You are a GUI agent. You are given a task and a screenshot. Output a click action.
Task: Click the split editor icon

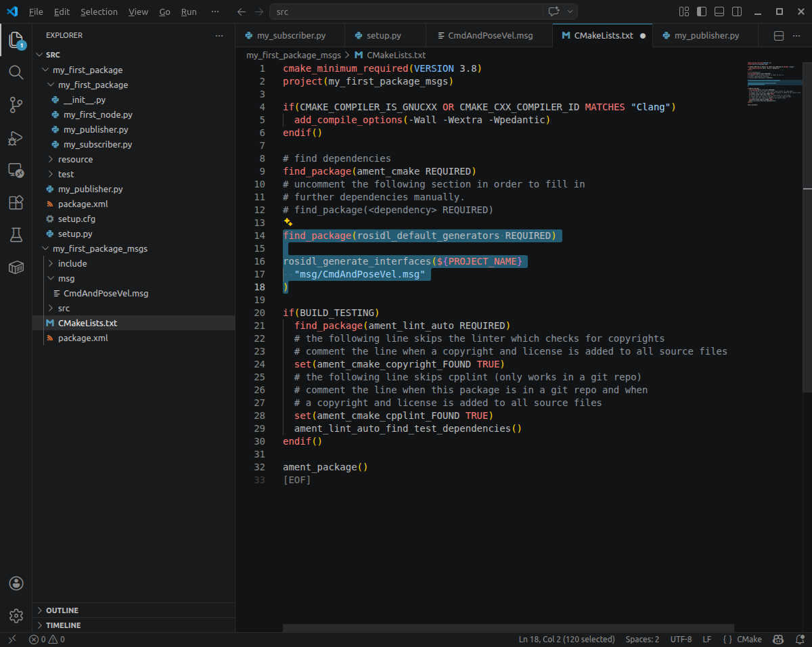pyautogui.click(x=778, y=36)
